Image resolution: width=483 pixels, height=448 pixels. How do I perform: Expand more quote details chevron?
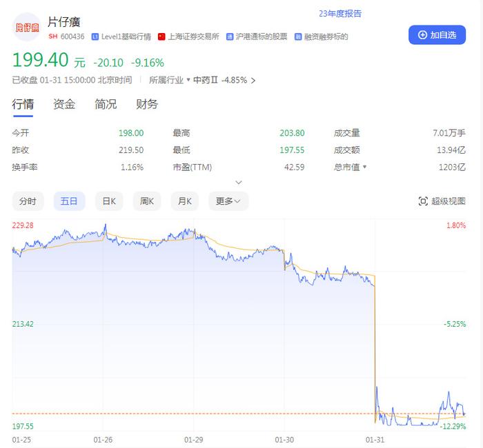(x=239, y=183)
